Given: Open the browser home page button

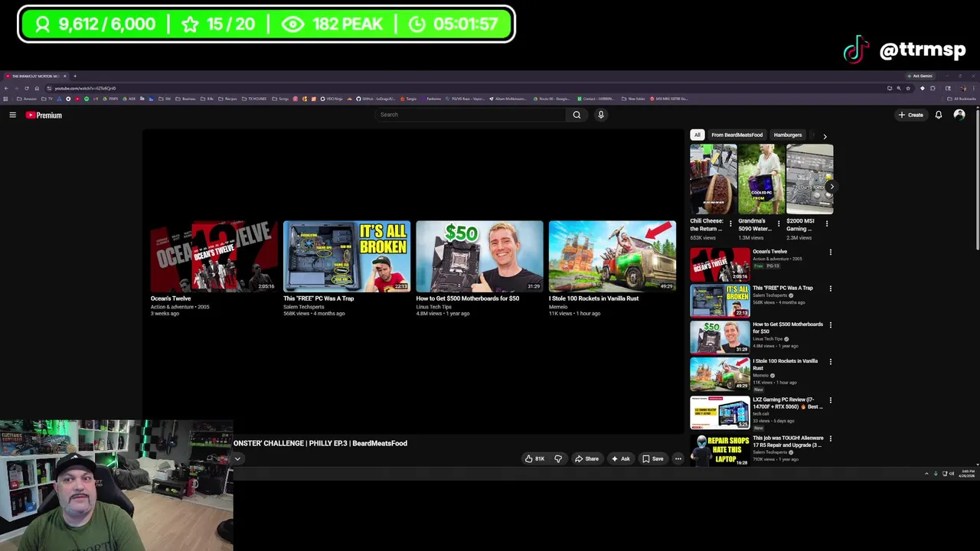Looking at the screenshot, I should click(37, 88).
